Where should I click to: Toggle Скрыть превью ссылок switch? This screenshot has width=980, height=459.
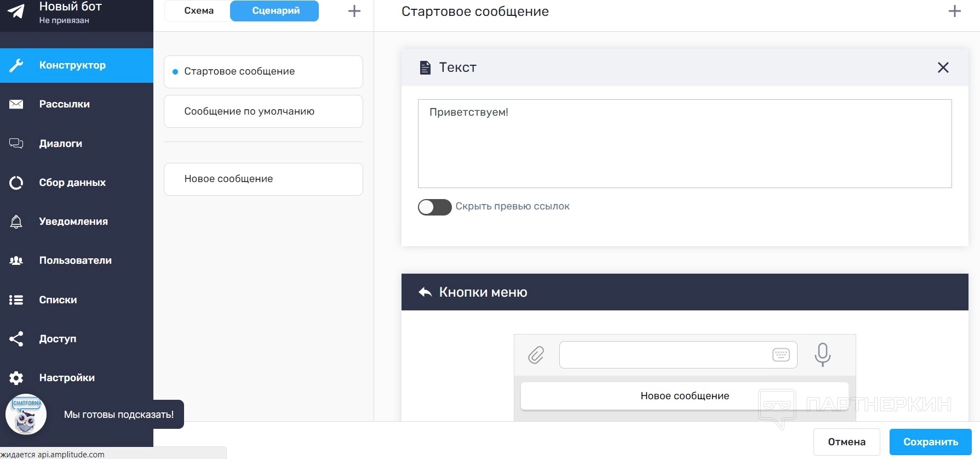click(x=434, y=207)
